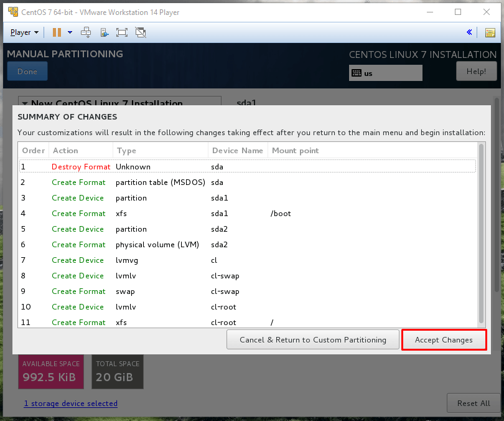Viewport: 504px width, 421px height.
Task: Select row 8 creating cl-swap lvmlv
Action: pyautogui.click(x=248, y=276)
